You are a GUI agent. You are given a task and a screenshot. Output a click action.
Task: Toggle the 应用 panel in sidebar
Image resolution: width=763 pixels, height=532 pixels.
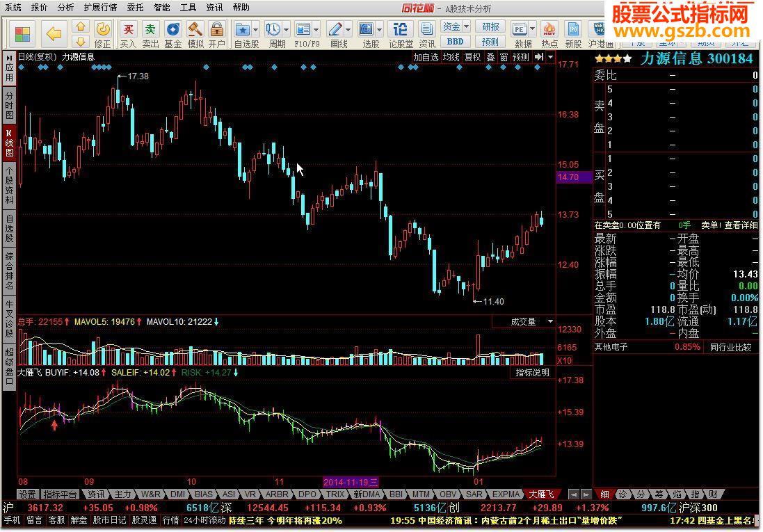coord(9,69)
